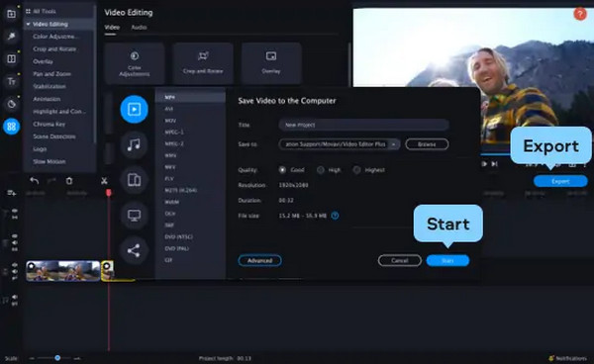Click the blue Export button under preview
Viewport: 594px width, 364px height.
pos(560,181)
